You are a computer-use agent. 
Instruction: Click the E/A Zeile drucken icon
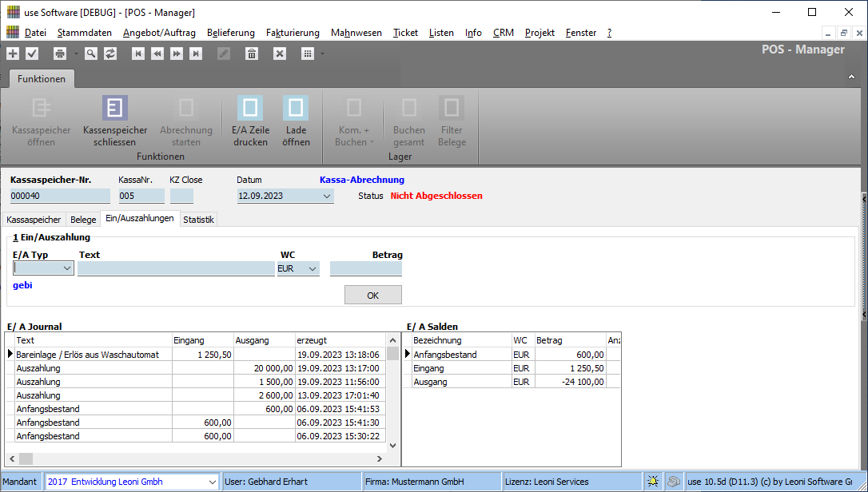pyautogui.click(x=250, y=120)
